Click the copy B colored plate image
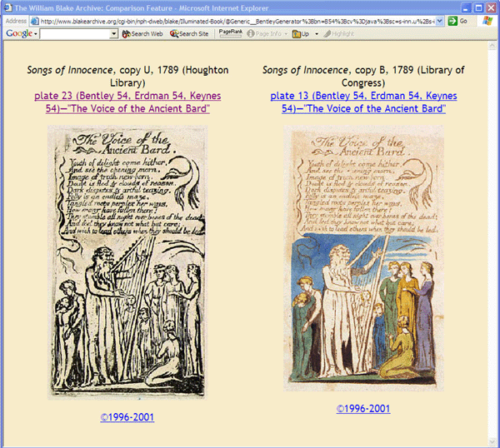The image size is (500, 448). [x=363, y=258]
